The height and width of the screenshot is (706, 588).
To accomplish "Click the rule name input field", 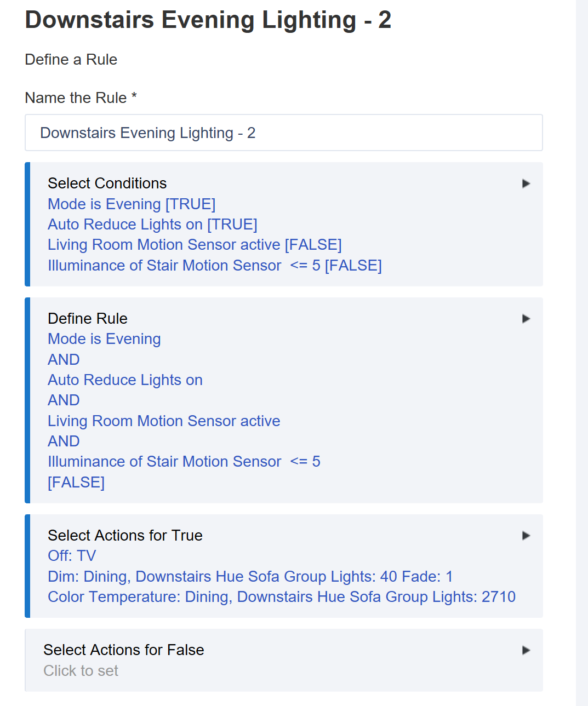I will tap(284, 133).
